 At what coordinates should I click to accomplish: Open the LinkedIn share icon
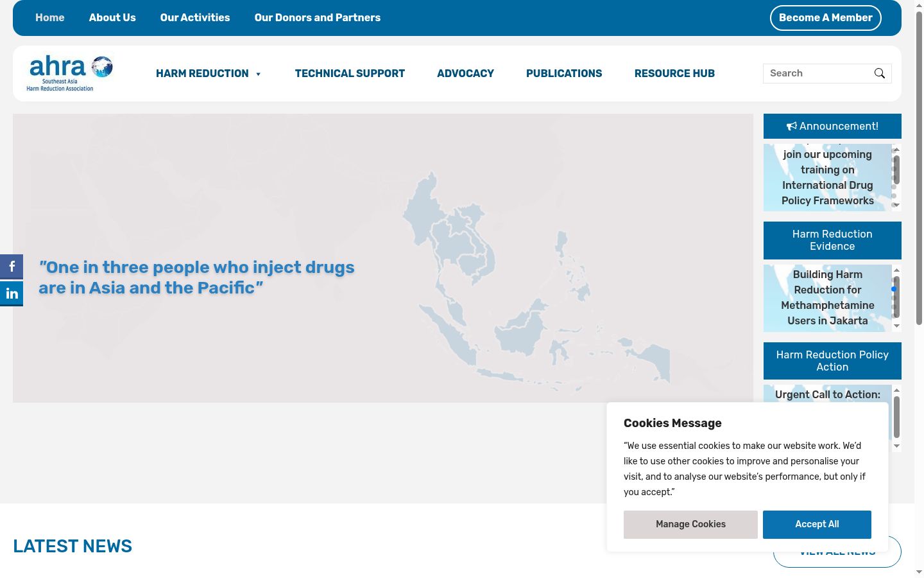(12, 294)
